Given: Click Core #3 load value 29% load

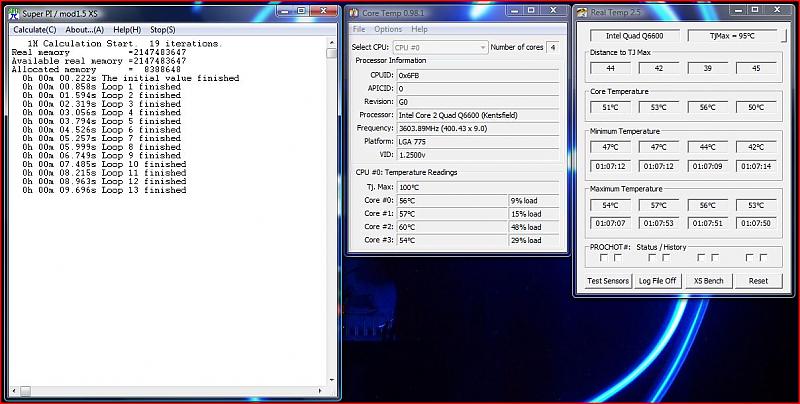Looking at the screenshot, I should (x=534, y=241).
